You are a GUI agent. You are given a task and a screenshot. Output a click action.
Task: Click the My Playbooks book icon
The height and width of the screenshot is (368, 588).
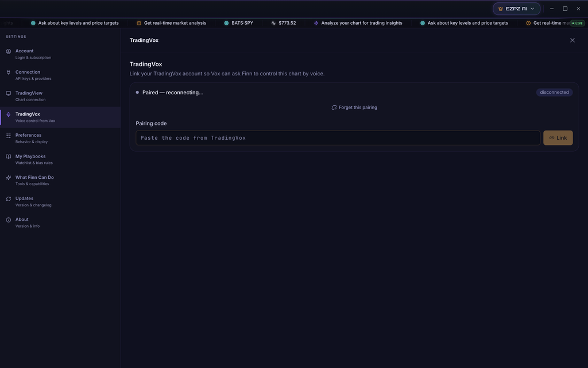pyautogui.click(x=8, y=156)
